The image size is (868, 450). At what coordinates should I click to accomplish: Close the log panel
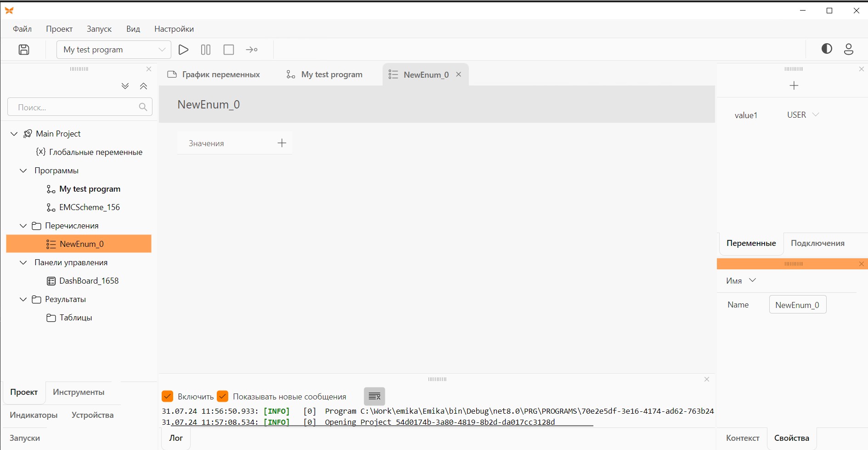[707, 379]
